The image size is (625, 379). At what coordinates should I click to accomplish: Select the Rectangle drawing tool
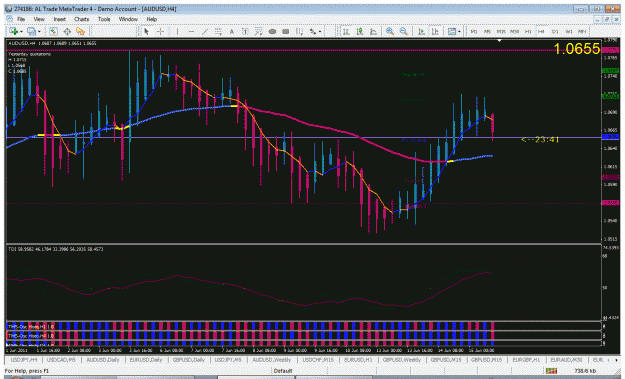286,31
